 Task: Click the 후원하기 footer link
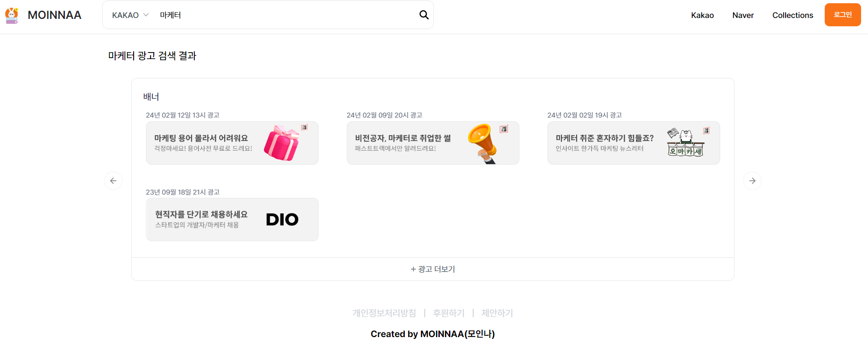click(x=448, y=313)
